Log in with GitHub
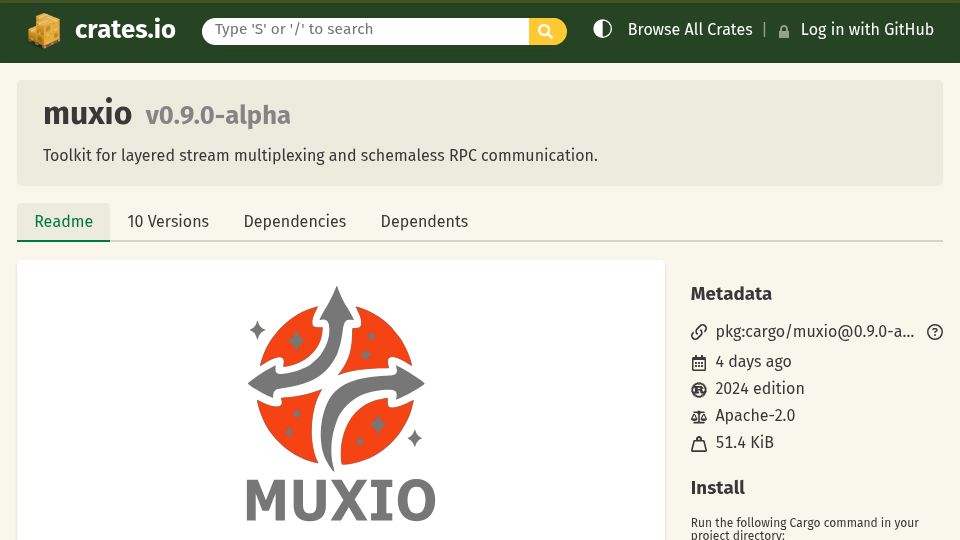Screen dimensions: 960x540 867,29
